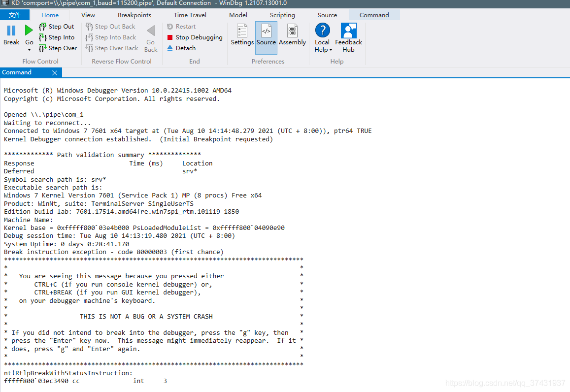The height and width of the screenshot is (392, 570).
Task: Click the Go Back arrow icon
Action: 151,31
